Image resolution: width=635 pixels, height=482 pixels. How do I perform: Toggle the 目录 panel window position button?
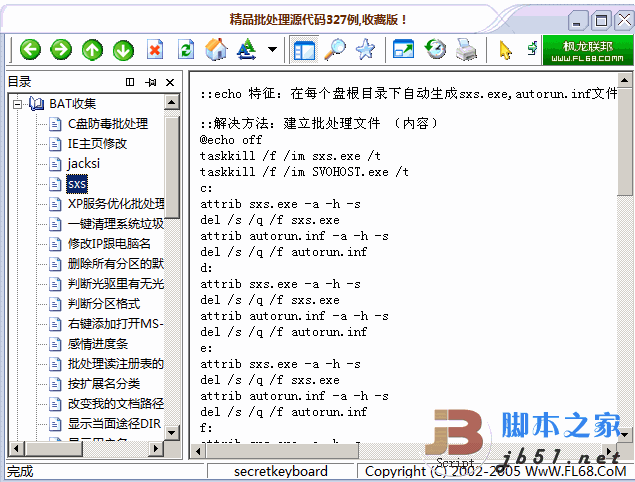tap(130, 82)
